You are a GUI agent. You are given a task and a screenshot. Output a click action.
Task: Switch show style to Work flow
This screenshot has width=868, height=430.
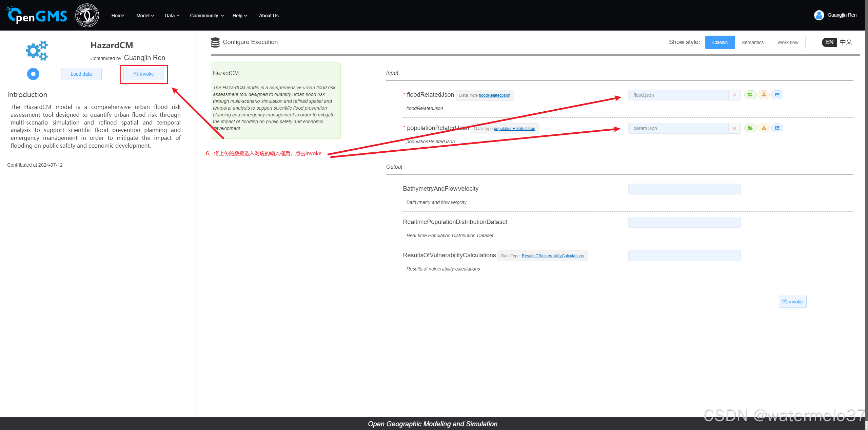788,42
